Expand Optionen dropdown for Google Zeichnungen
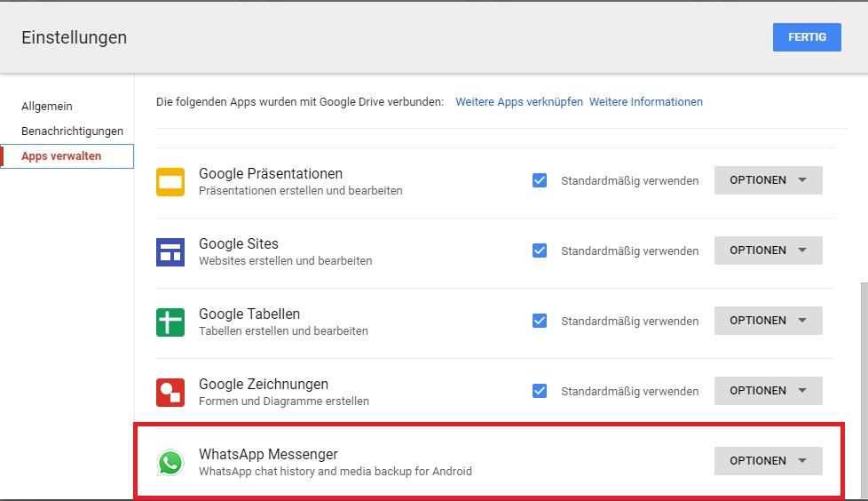Viewport: 868px width, 501px height. (x=768, y=391)
